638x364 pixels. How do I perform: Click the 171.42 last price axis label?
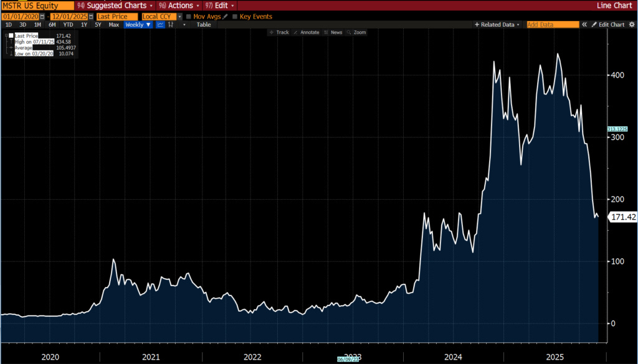coord(623,217)
